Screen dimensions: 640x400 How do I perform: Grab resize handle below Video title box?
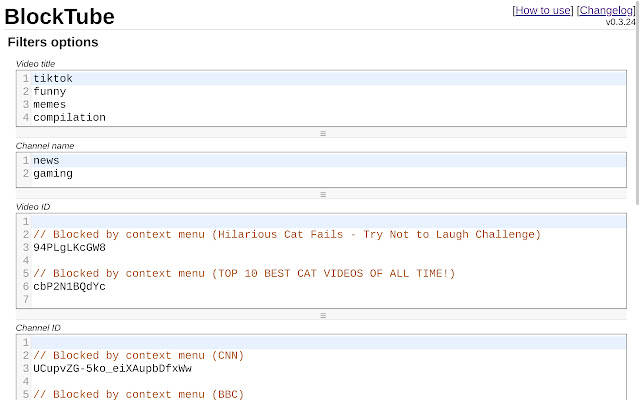(x=322, y=133)
